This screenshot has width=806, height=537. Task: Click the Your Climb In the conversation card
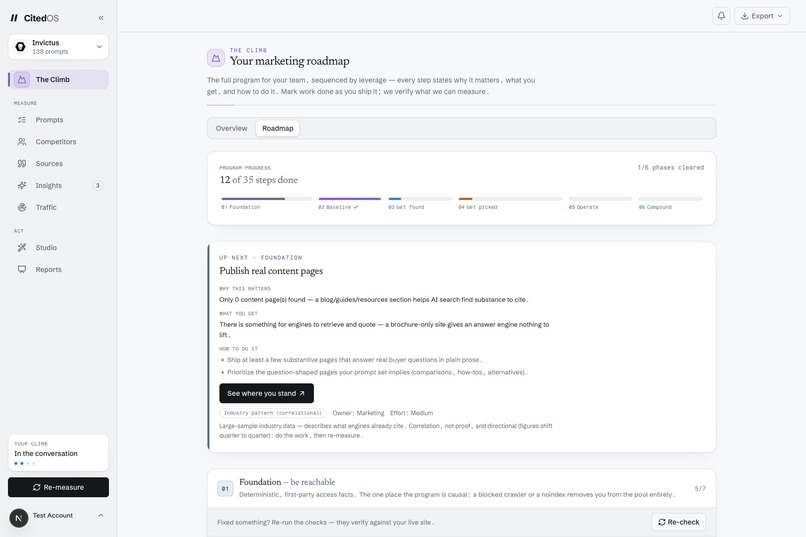click(58, 453)
